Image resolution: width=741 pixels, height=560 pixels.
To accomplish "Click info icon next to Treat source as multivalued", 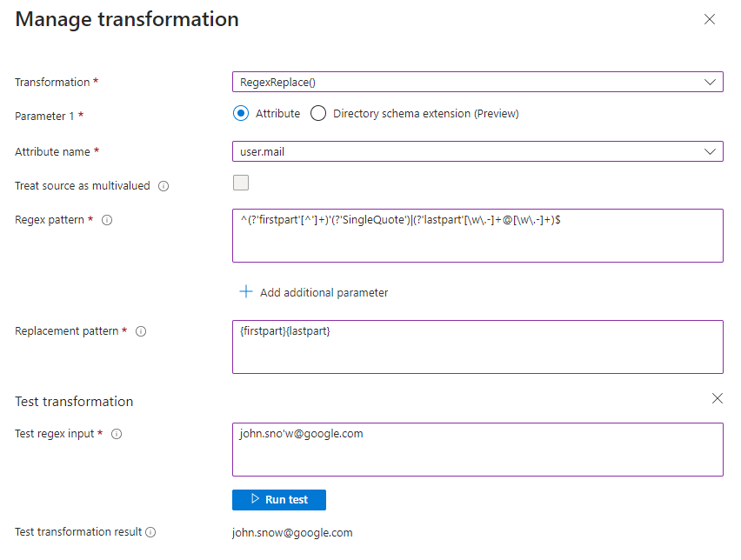I will [164, 186].
